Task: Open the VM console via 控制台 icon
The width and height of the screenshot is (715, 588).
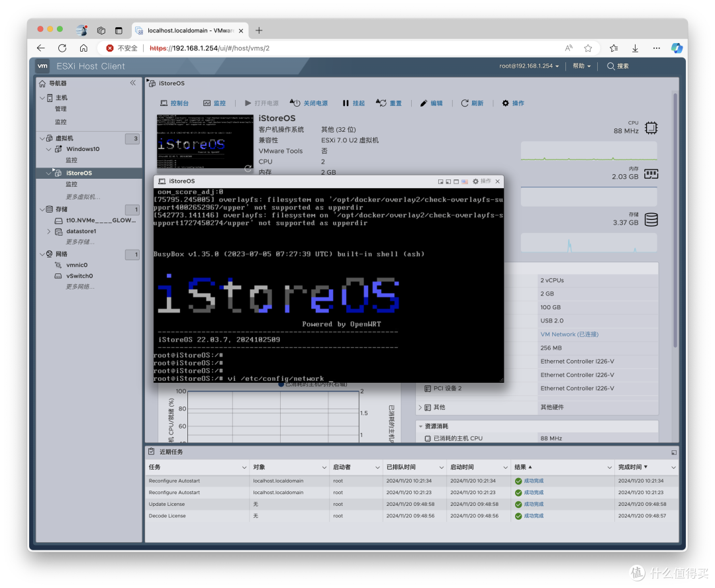Action: coord(162,103)
